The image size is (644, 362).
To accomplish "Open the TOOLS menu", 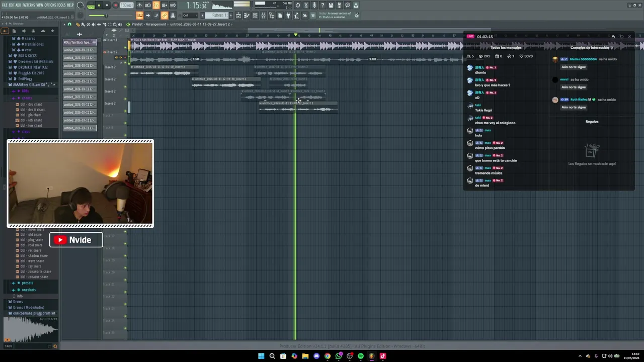I will coord(61,5).
